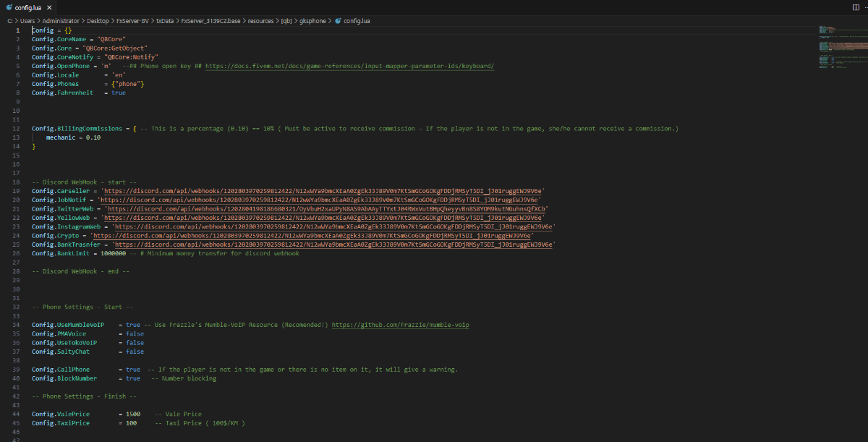Click the minimap code preview
868x442 pixels.
tap(835, 43)
